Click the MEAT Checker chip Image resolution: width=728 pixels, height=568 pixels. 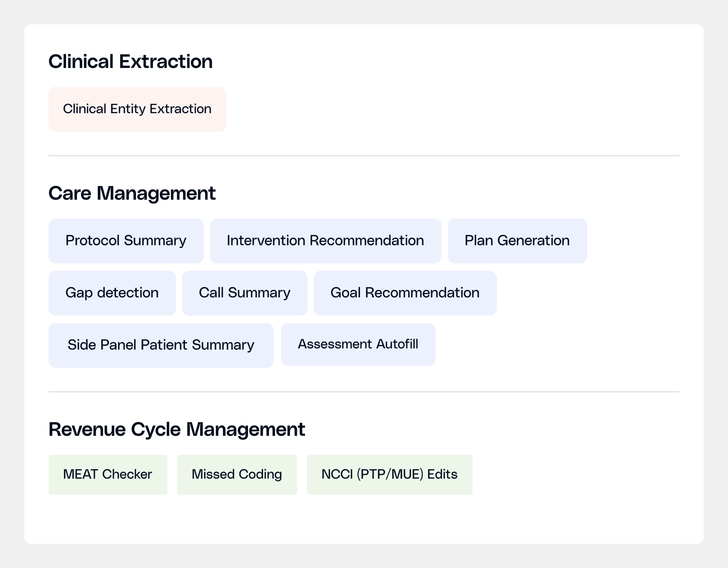point(108,474)
